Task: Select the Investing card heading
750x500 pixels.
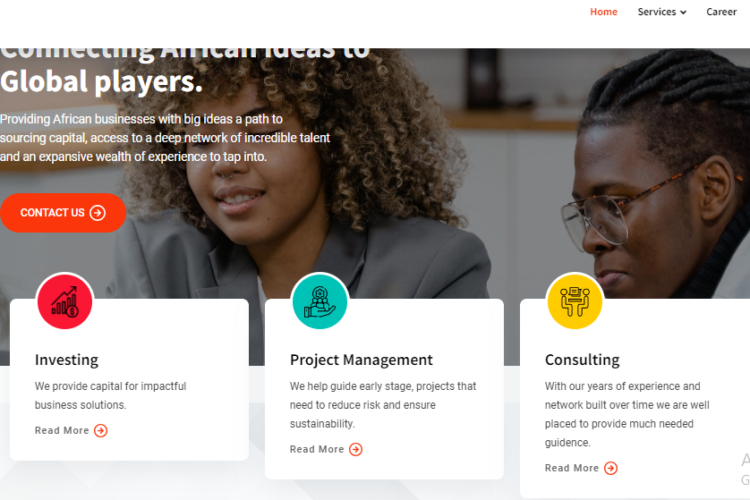Action: [x=66, y=360]
